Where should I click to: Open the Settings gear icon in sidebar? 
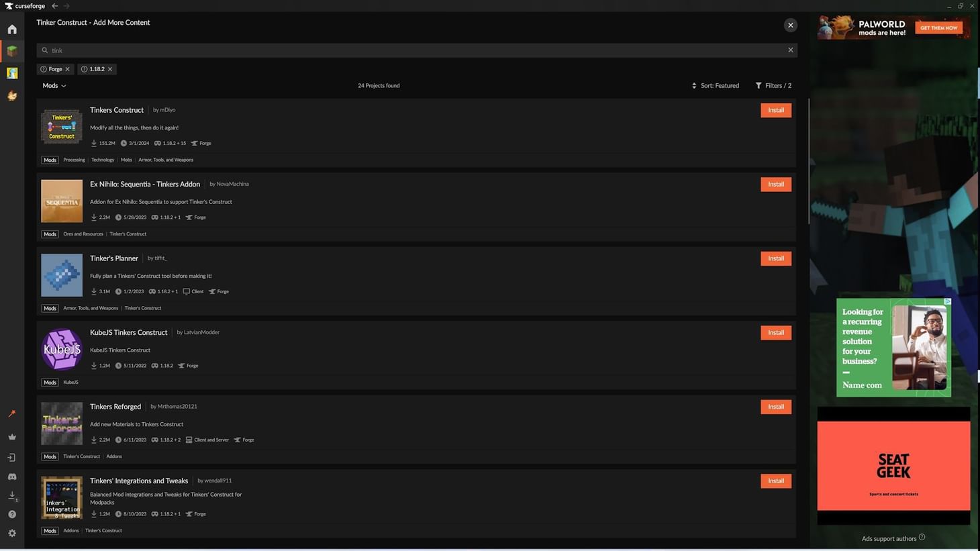click(11, 532)
